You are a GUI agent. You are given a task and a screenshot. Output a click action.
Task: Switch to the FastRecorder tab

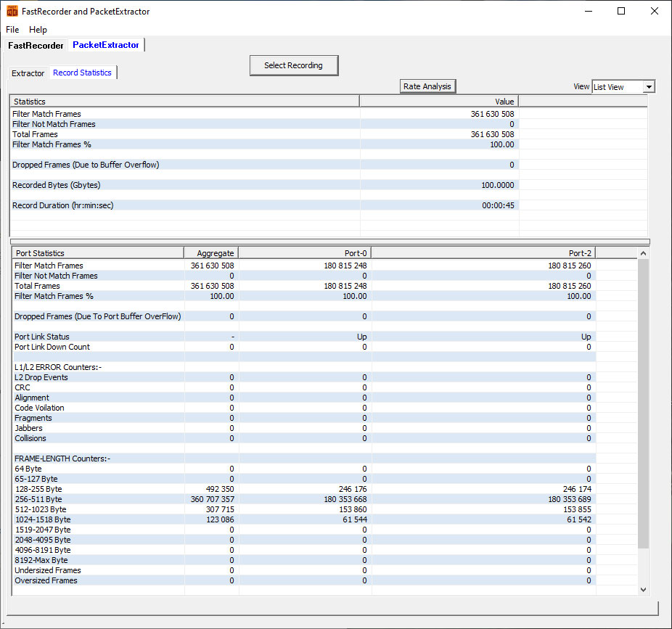point(36,46)
